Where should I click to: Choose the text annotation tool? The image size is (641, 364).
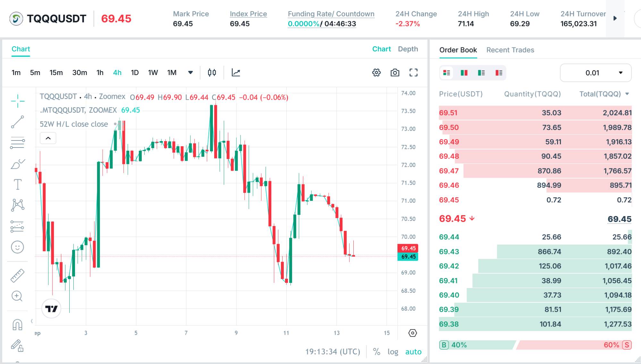17,184
